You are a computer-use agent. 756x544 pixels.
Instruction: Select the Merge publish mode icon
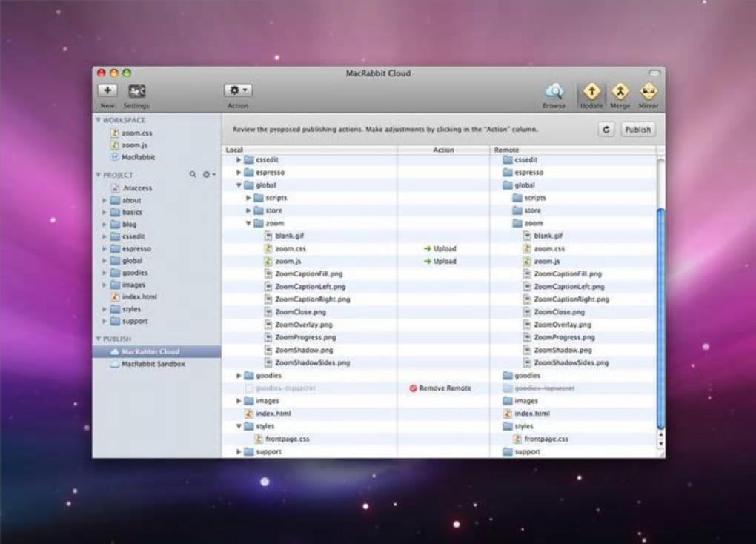pos(620,90)
